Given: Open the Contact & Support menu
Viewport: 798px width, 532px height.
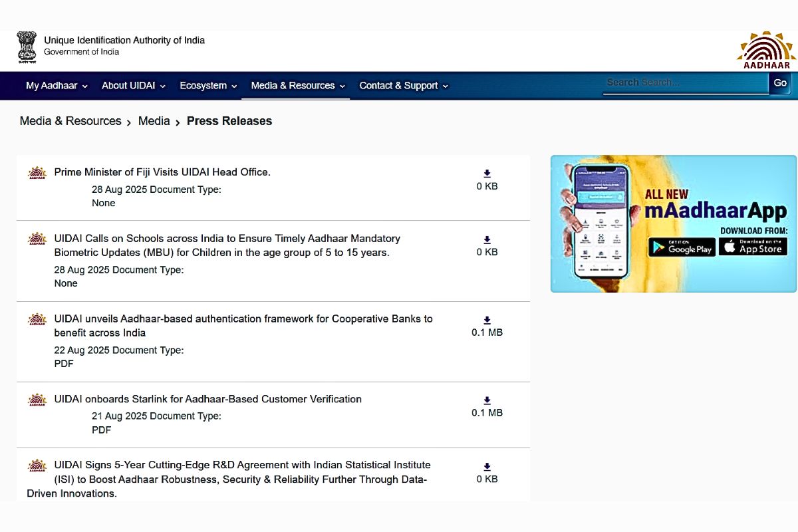Looking at the screenshot, I should [404, 86].
